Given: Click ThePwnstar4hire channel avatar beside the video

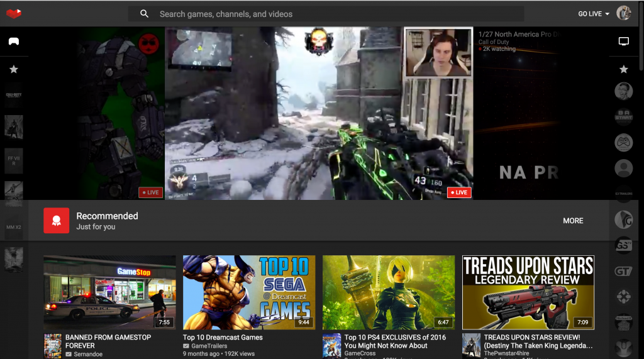Looking at the screenshot, I should (x=471, y=346).
